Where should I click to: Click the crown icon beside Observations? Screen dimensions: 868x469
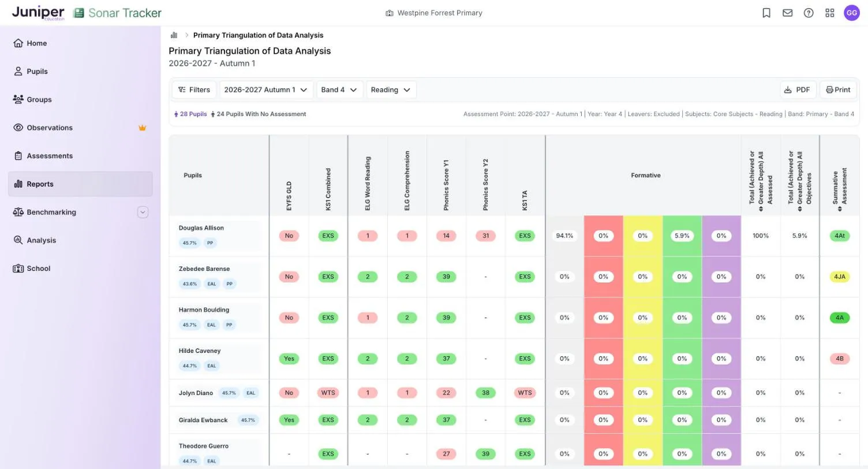click(x=143, y=128)
